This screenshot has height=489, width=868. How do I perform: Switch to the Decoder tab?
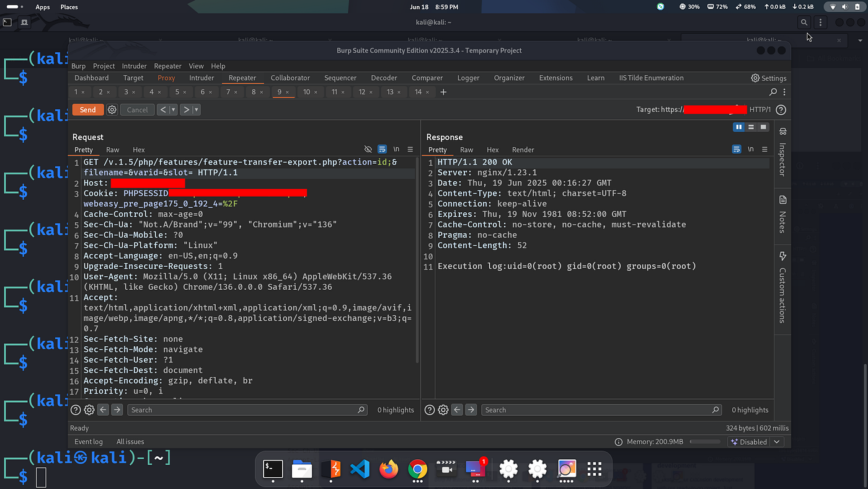(x=384, y=78)
